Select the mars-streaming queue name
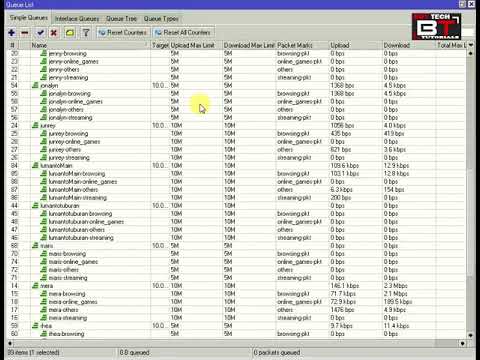Viewport: 480px width, 360px height. point(68,278)
